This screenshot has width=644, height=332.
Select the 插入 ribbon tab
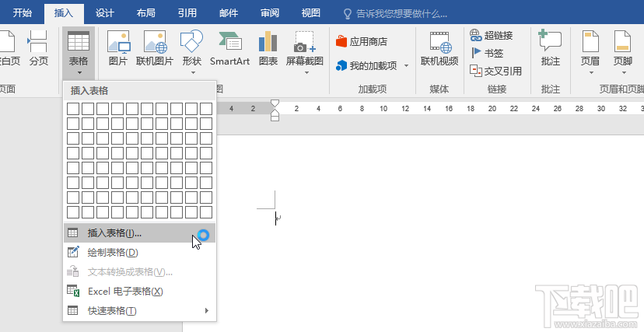coord(63,13)
